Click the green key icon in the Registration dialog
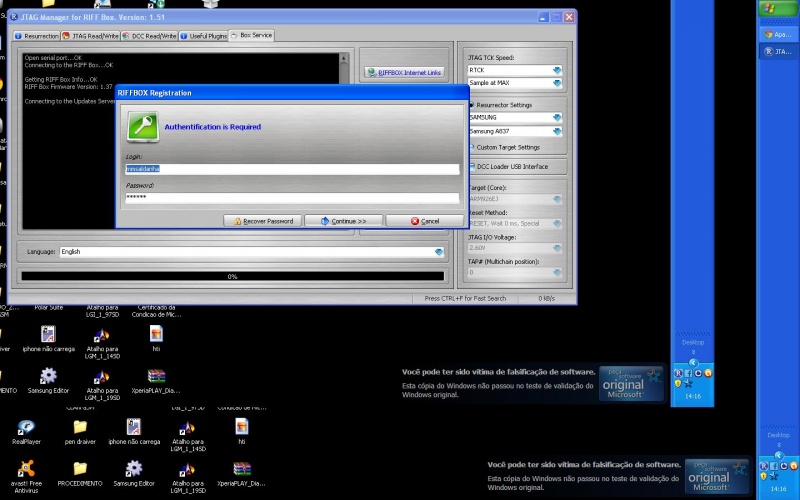 coord(143,127)
